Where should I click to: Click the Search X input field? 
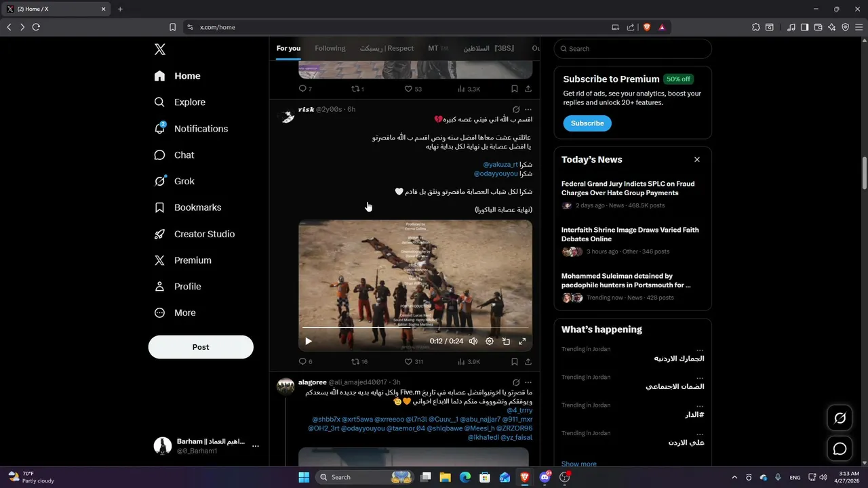[x=633, y=49]
